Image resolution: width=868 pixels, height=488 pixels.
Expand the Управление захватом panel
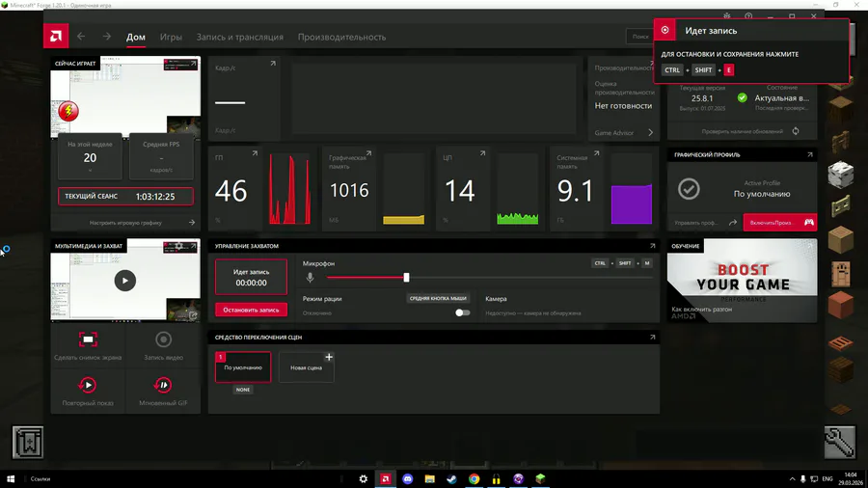coord(652,246)
